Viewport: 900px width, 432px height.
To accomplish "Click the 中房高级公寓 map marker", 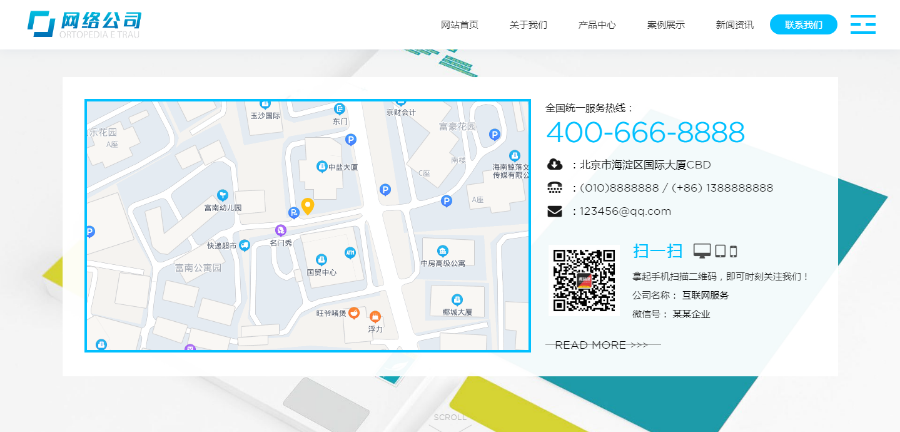I will 443,251.
